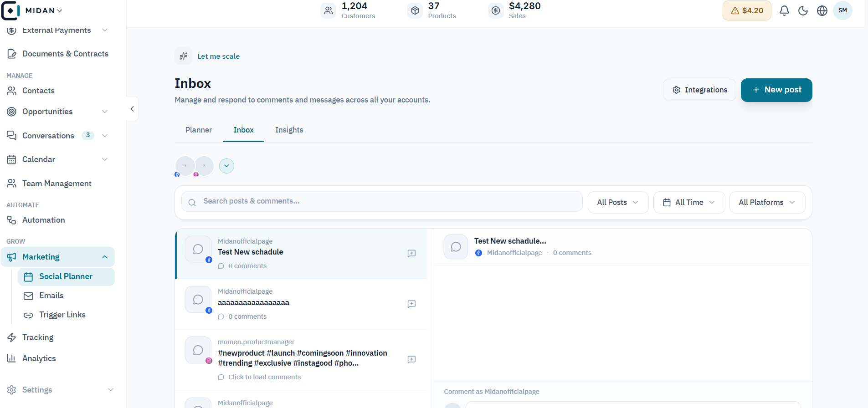Switch to the Insights tab
This screenshot has width=868, height=408.
(289, 130)
